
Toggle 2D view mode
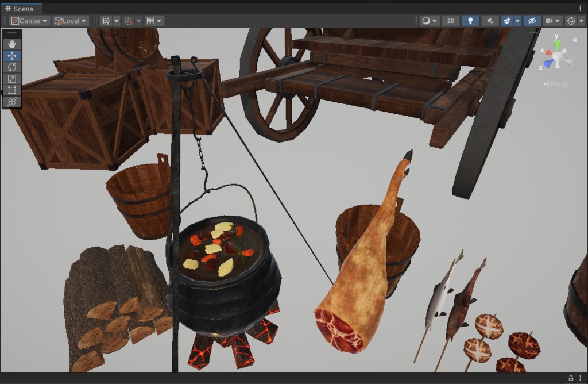pyautogui.click(x=451, y=21)
